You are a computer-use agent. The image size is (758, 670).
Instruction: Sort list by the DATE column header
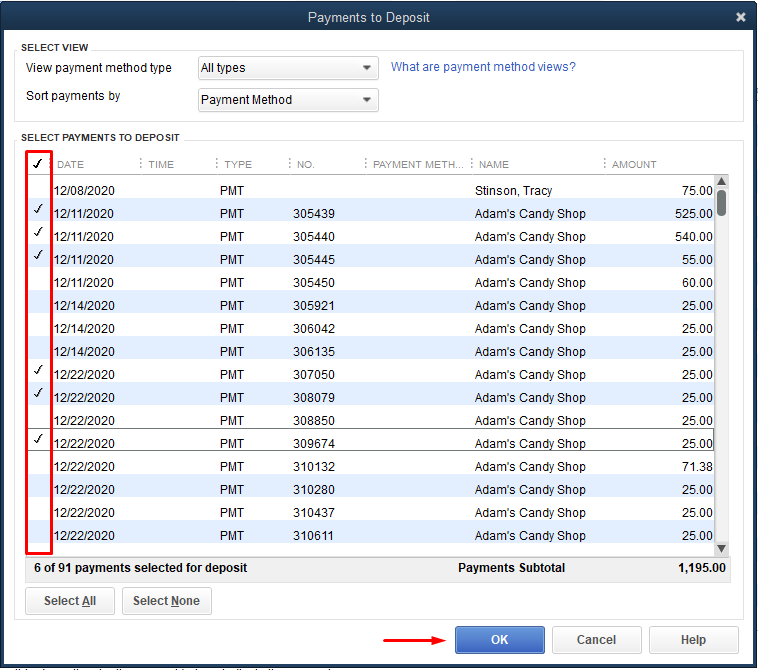[71, 165]
